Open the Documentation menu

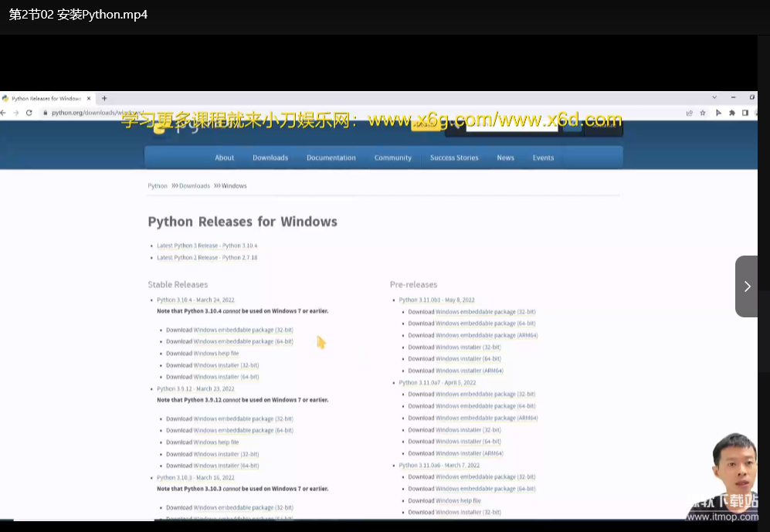point(331,158)
